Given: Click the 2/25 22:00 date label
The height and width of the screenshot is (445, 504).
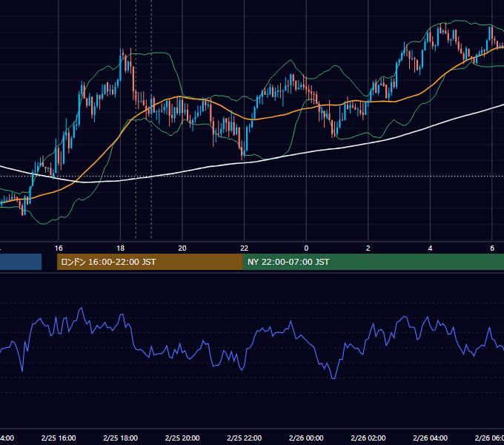Looking at the screenshot, I should 245,438.
